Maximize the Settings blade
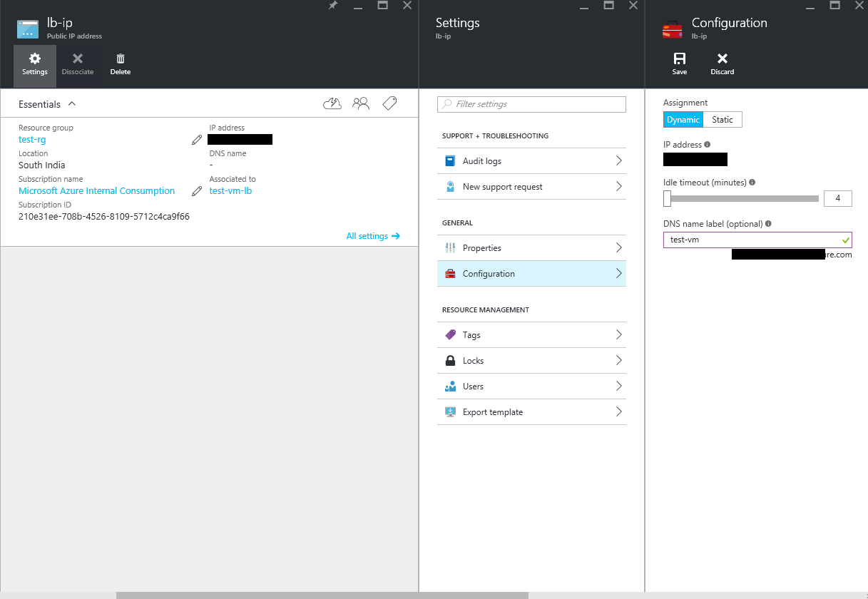The width and height of the screenshot is (868, 599). (x=609, y=5)
